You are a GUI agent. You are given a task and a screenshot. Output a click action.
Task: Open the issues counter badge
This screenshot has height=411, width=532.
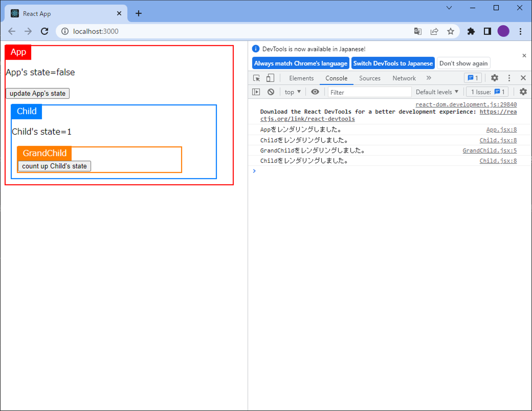(x=473, y=78)
